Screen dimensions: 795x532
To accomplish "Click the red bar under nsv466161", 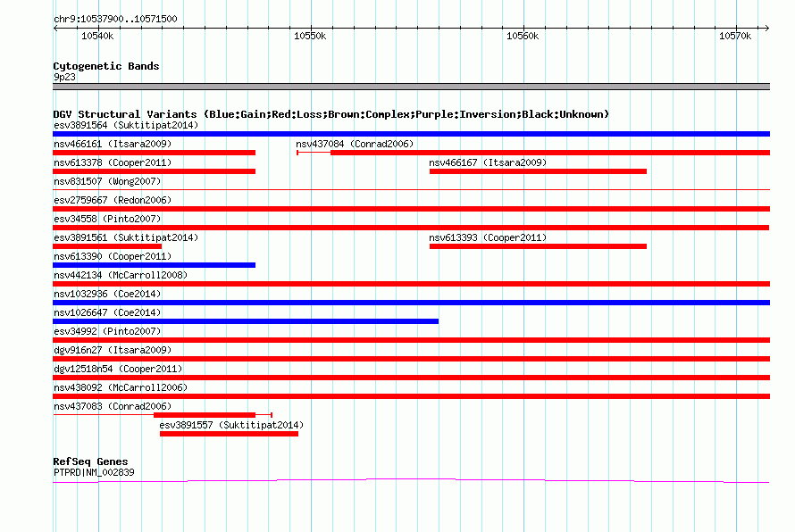I will pos(155,153).
